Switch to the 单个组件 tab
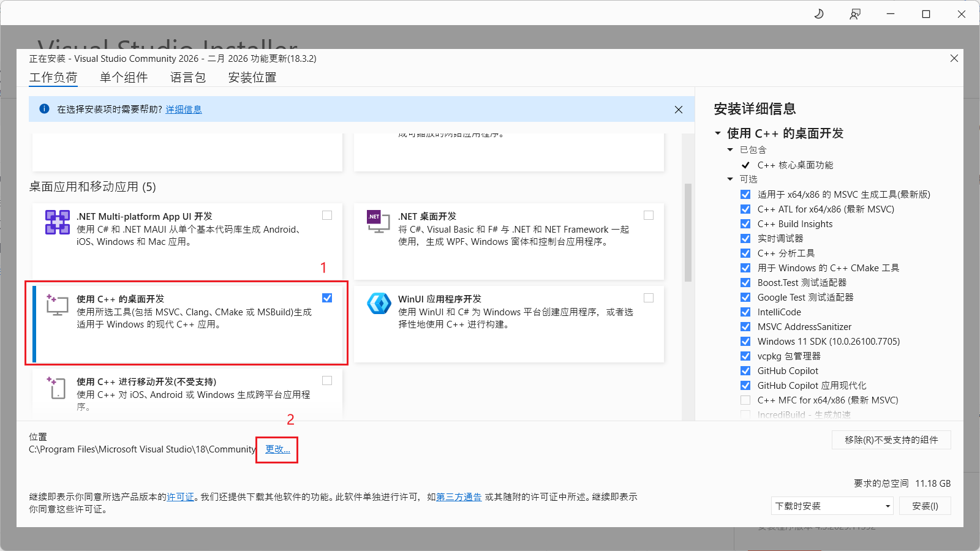Screen dimensions: 980x551 coord(124,77)
